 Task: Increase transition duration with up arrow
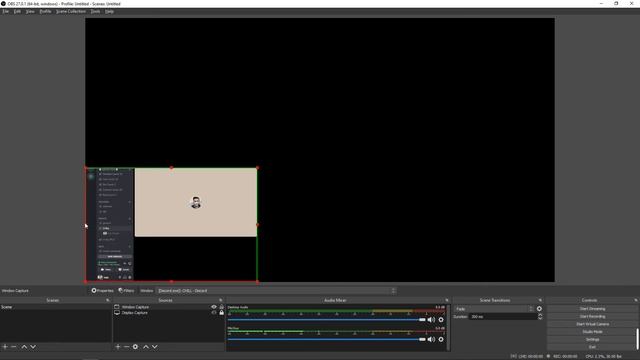(x=540, y=315)
